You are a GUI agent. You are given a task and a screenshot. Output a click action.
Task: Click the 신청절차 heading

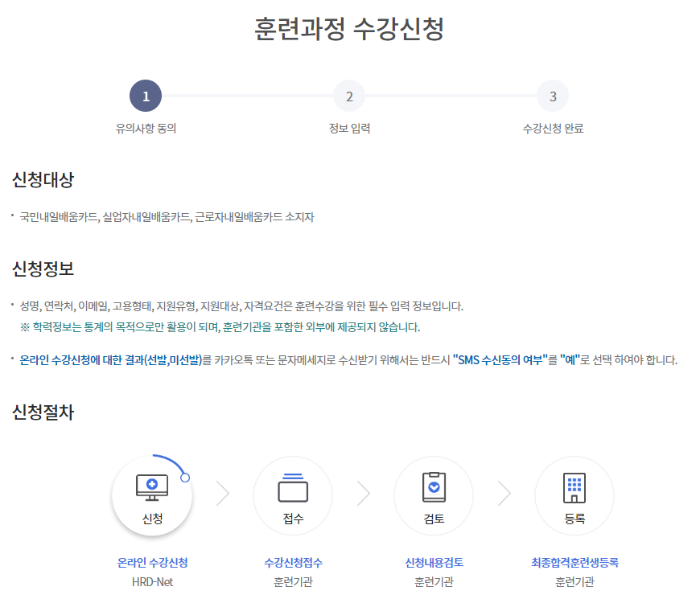point(43,412)
